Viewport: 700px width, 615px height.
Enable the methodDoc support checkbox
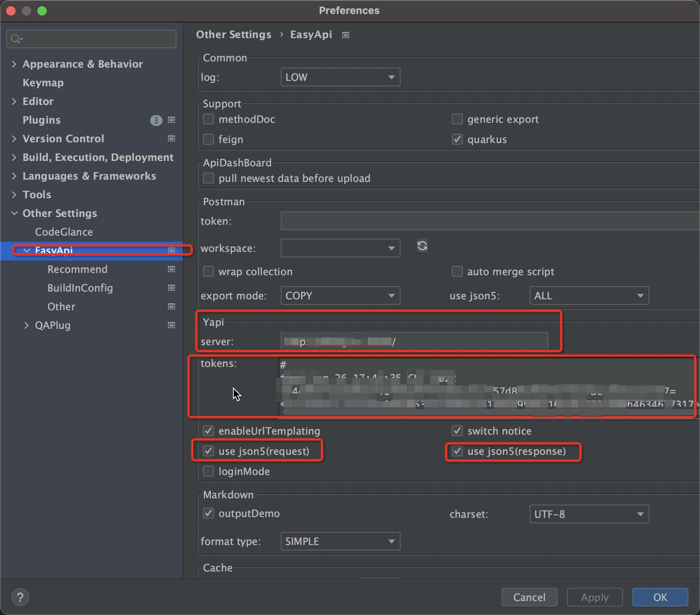click(208, 119)
